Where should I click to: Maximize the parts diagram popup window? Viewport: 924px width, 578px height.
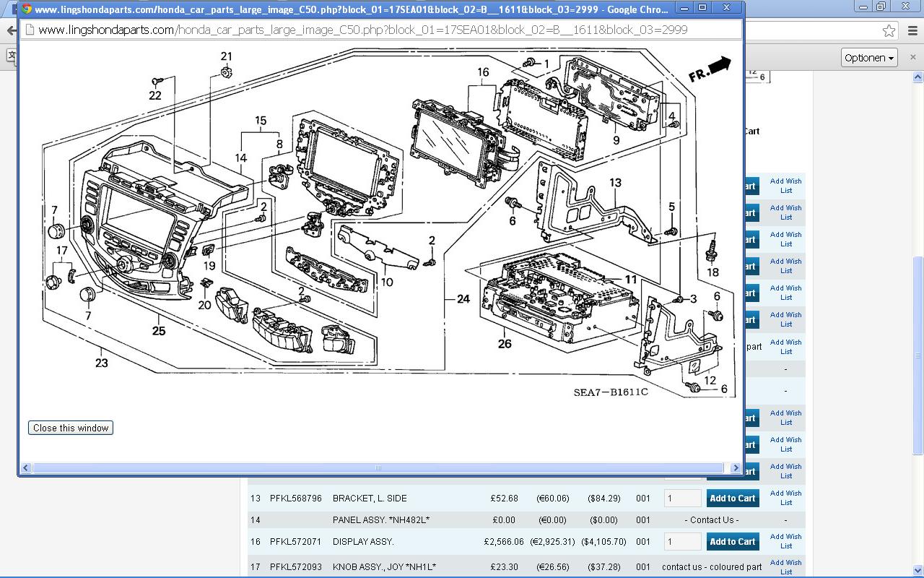point(702,8)
